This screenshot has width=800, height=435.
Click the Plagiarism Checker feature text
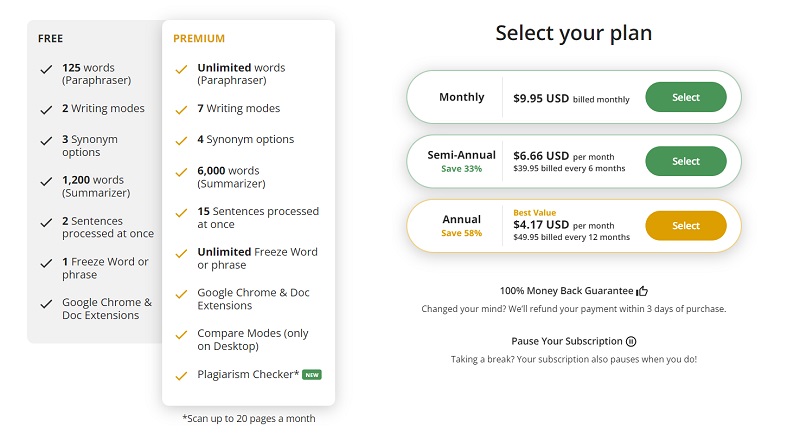coord(248,374)
